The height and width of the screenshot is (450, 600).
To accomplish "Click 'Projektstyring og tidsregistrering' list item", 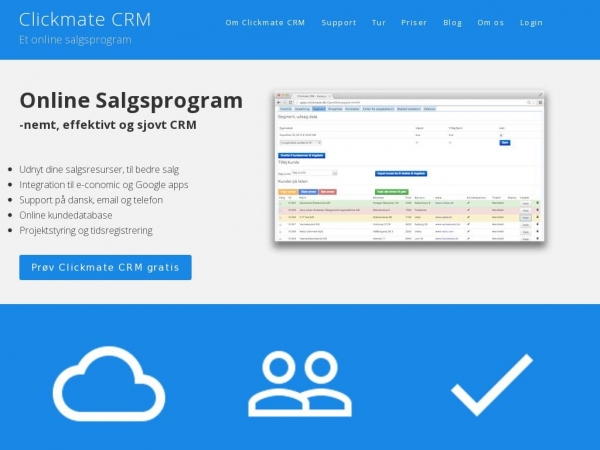I will [86, 231].
